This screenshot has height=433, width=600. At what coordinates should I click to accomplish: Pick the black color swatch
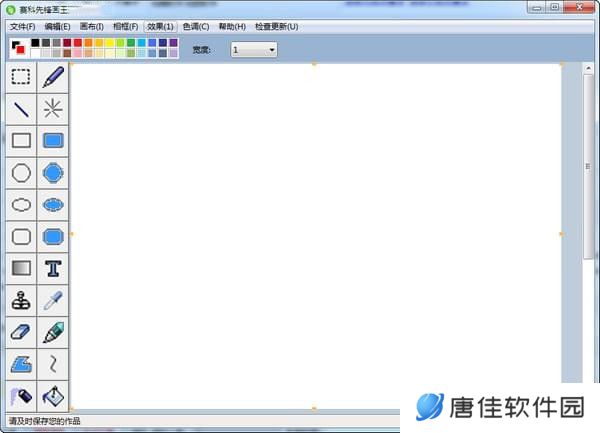35,42
